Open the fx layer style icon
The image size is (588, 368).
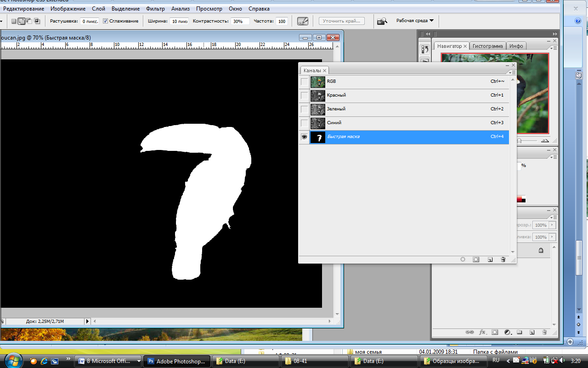(482, 332)
